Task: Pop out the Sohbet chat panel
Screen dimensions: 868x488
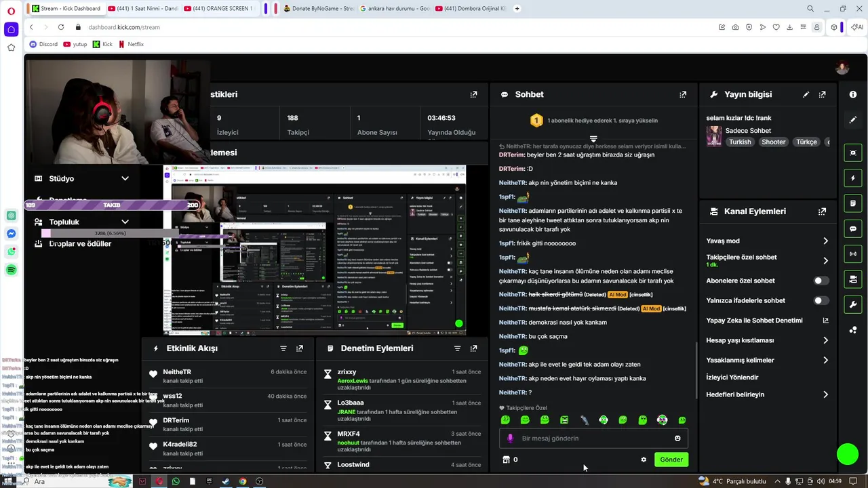Action: point(683,95)
